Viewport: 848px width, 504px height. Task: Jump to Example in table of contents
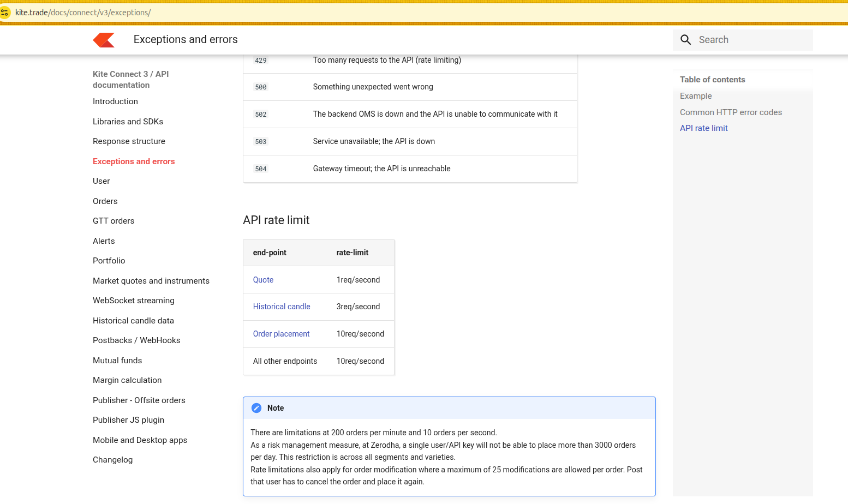[x=696, y=96]
